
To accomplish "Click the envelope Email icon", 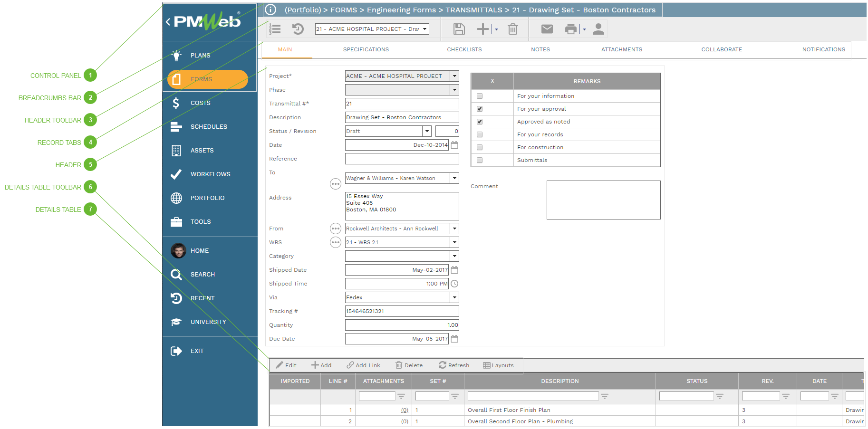I will tap(547, 29).
